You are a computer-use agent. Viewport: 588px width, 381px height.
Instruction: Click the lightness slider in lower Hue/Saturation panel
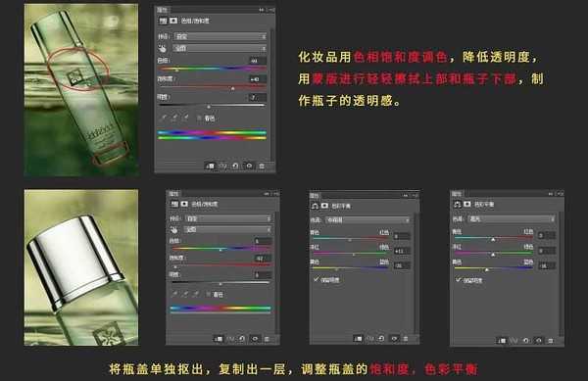tap(220, 283)
